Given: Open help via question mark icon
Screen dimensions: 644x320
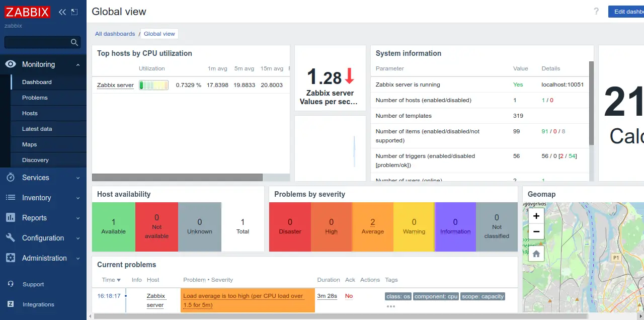Looking at the screenshot, I should 596,12.
